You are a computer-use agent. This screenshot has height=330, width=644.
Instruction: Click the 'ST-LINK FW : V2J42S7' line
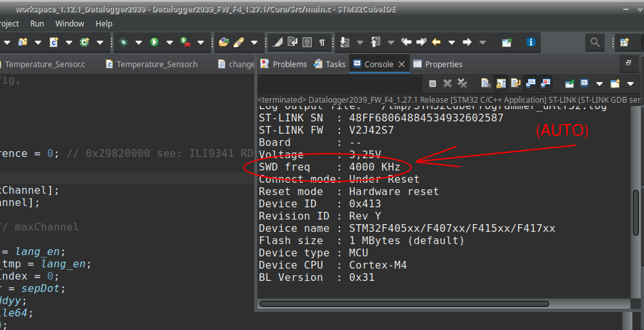(327, 130)
